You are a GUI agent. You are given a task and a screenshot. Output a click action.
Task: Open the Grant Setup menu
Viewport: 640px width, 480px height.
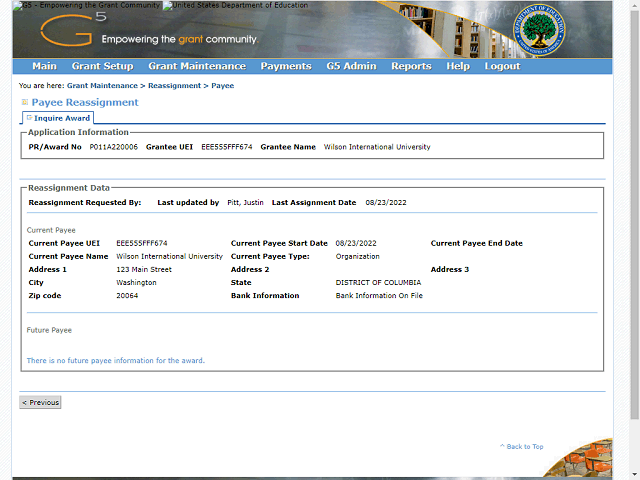pyautogui.click(x=102, y=67)
